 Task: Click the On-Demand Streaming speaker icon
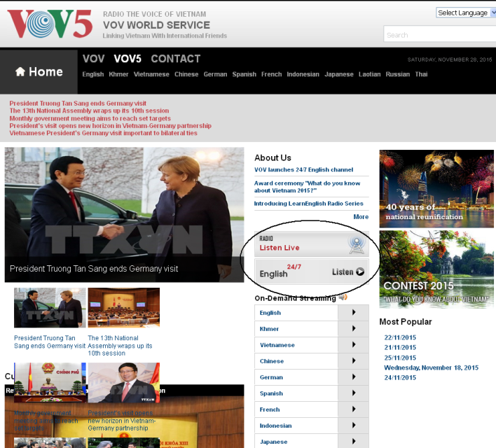(x=343, y=297)
